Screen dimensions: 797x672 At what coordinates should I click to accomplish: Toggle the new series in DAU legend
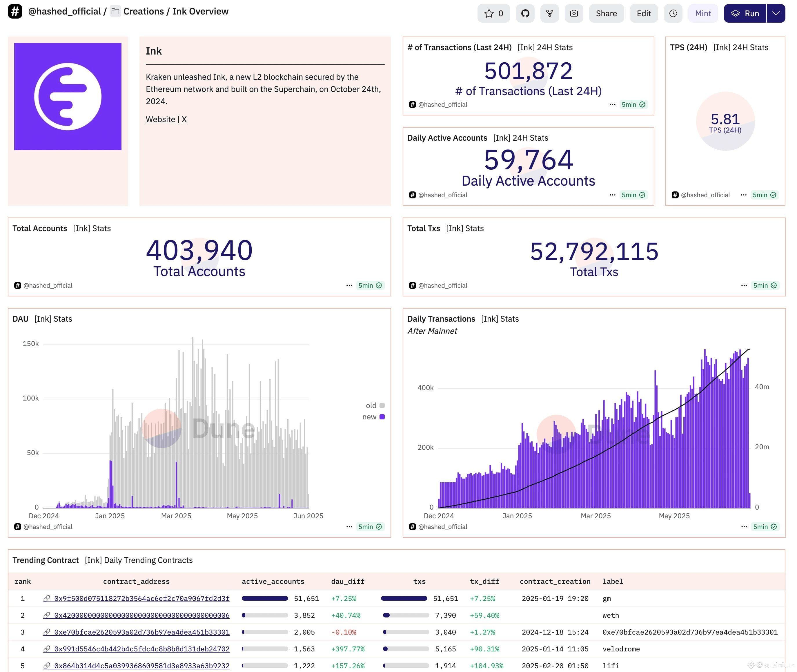point(373,417)
